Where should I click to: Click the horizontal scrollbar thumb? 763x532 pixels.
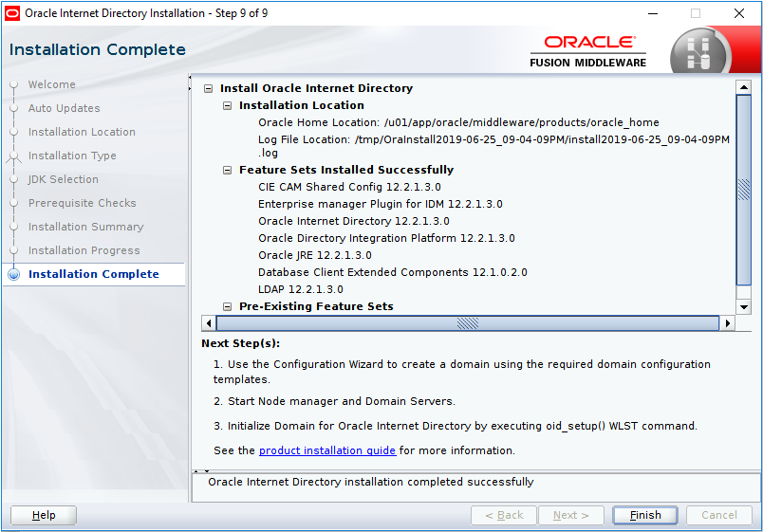click(x=467, y=323)
